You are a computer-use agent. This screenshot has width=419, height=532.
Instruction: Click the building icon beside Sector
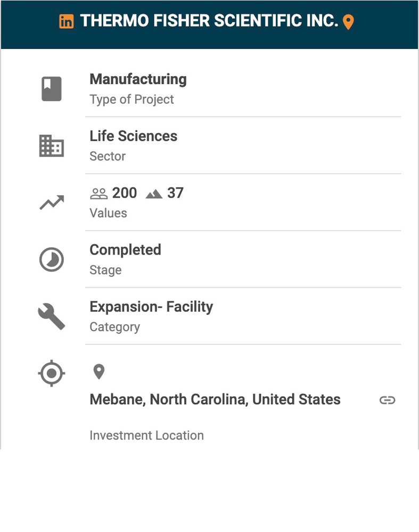pyautogui.click(x=52, y=146)
